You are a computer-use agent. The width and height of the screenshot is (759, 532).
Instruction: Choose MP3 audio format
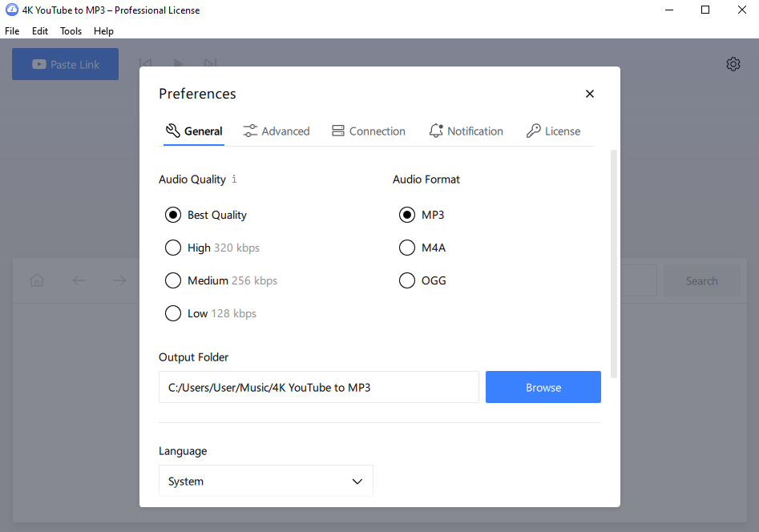pos(407,215)
